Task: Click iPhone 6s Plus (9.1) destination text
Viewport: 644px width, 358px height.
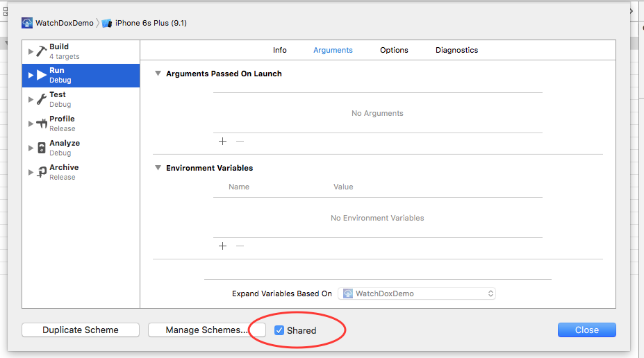Action: tap(151, 23)
